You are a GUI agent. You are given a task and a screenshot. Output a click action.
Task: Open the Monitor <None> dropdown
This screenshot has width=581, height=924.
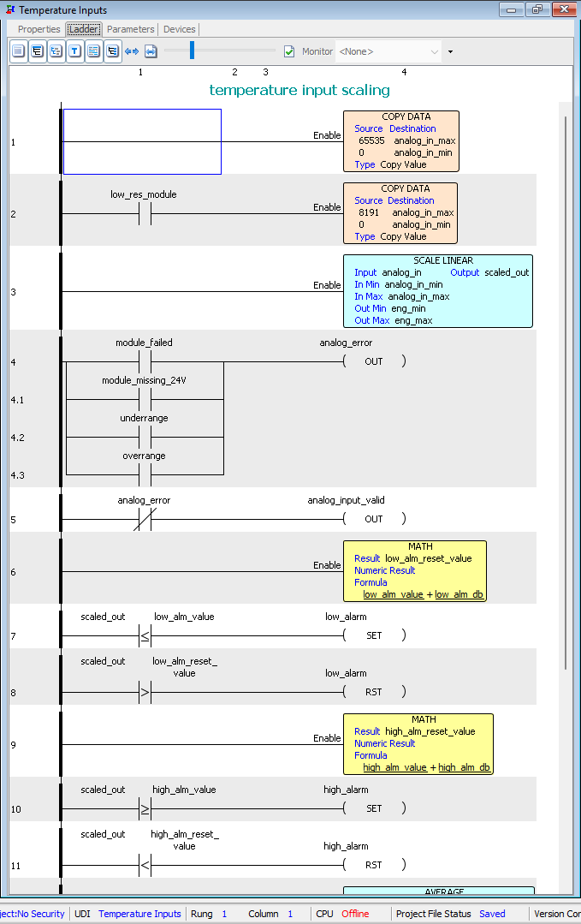pyautogui.click(x=389, y=51)
